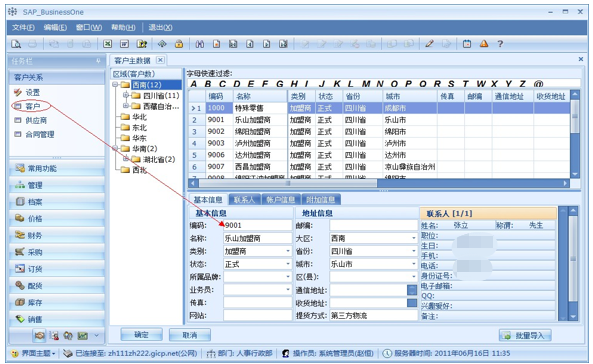Screen dimensions: 593x364
Task: Open the 订货 sidebar group
Action: [x=57, y=269]
